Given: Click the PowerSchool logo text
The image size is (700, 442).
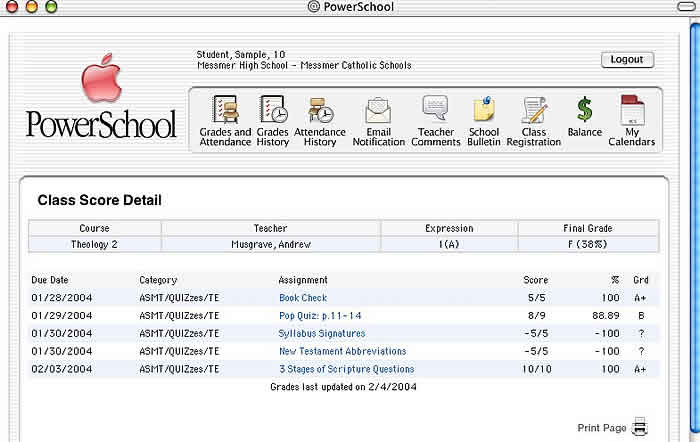Looking at the screenshot, I should 101,124.
